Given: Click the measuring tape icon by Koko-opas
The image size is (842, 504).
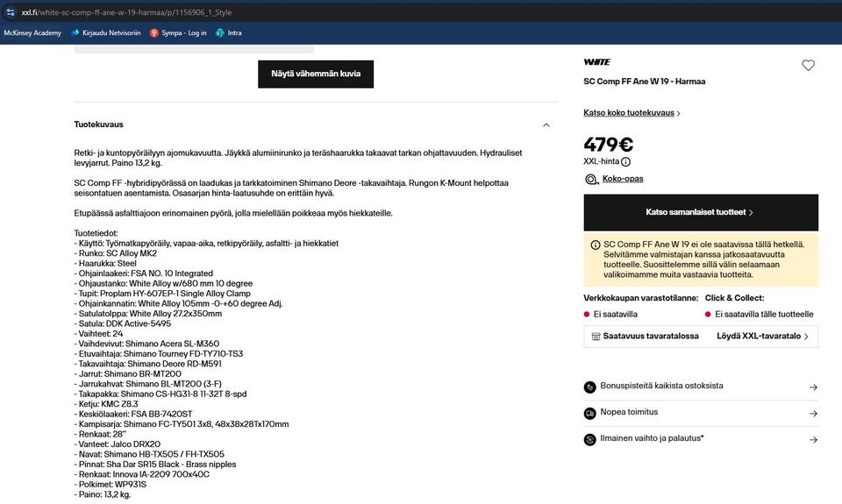Looking at the screenshot, I should click(x=590, y=180).
